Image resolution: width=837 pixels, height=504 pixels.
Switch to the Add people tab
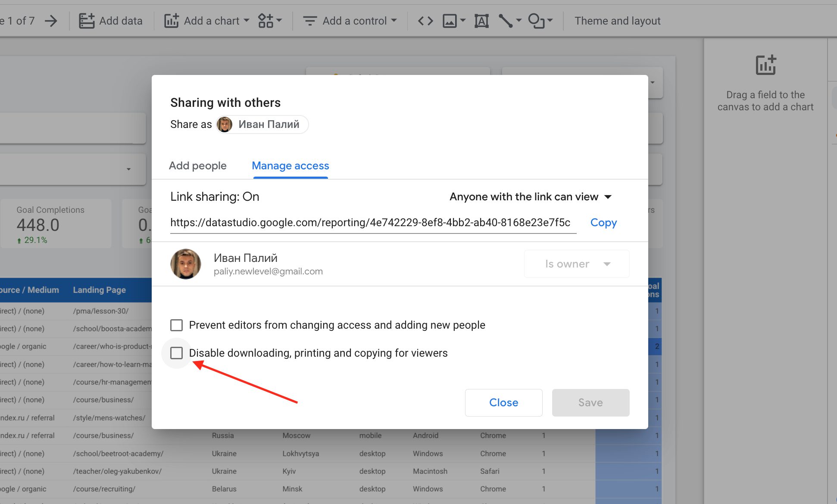(x=197, y=166)
